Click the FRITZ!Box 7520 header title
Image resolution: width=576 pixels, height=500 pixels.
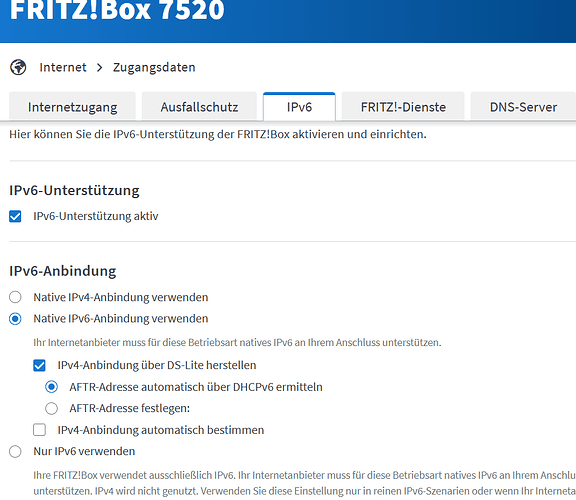pyautogui.click(x=117, y=10)
